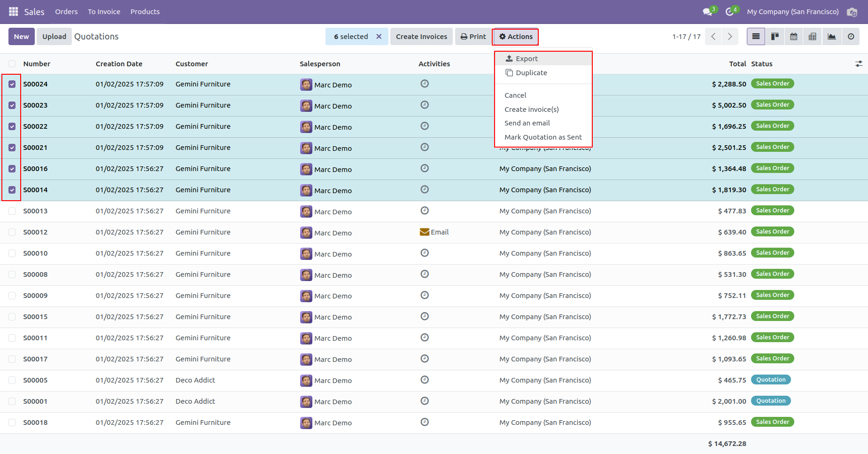Open My Company (San Francisco) company switcher
This screenshot has width=868, height=454.
tap(793, 12)
